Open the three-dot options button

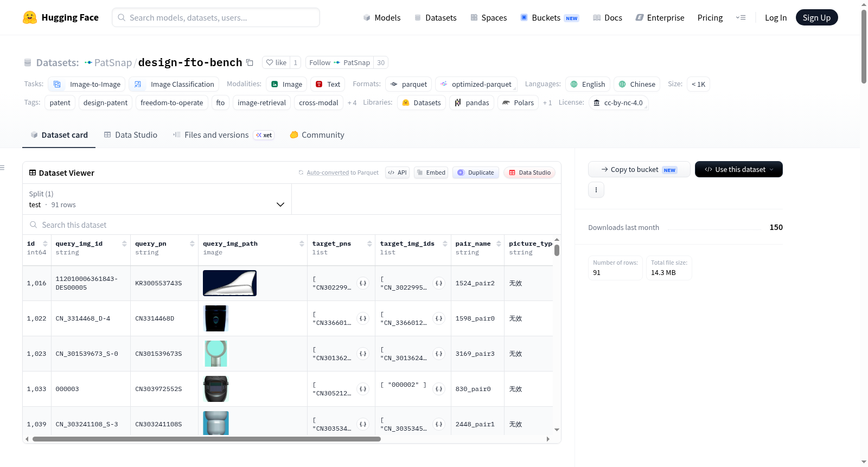596,190
